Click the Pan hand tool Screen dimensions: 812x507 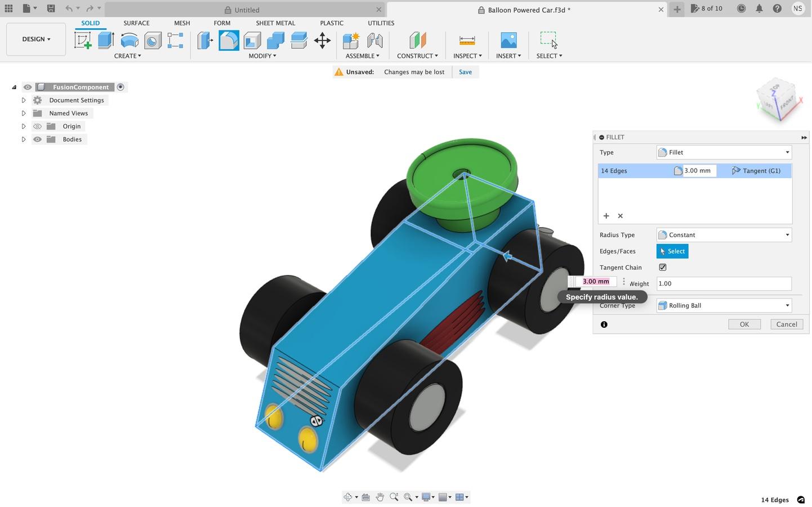pos(380,497)
